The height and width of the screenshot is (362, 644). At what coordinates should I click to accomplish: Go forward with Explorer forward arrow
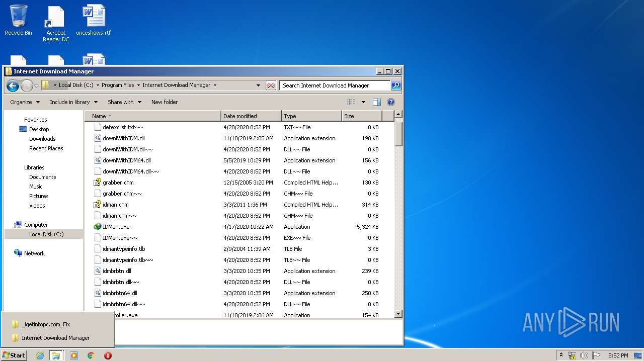click(x=27, y=85)
